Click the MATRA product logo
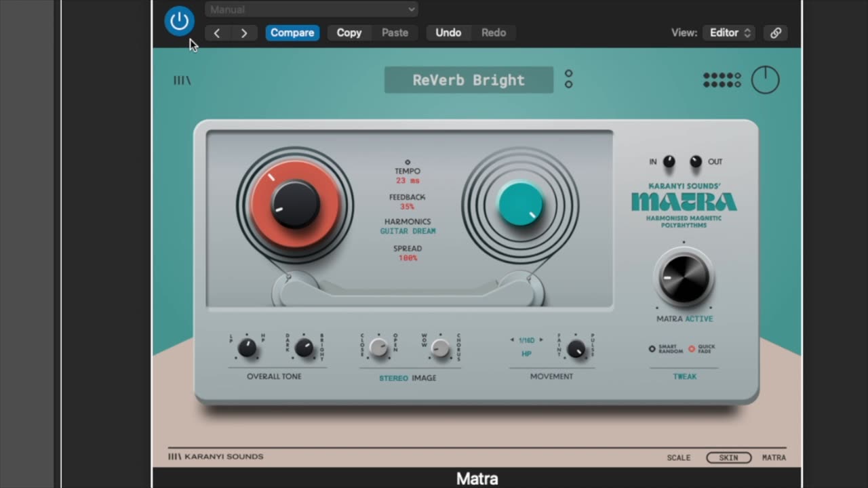 [684, 201]
